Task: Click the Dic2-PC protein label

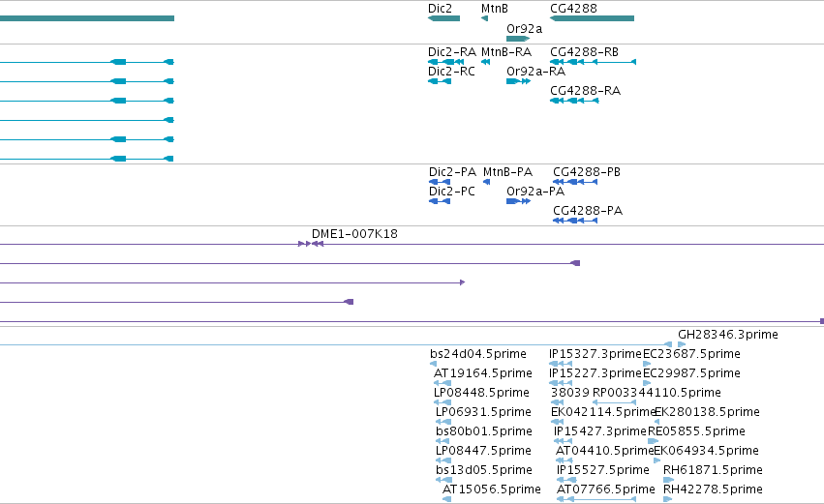Action: (452, 192)
